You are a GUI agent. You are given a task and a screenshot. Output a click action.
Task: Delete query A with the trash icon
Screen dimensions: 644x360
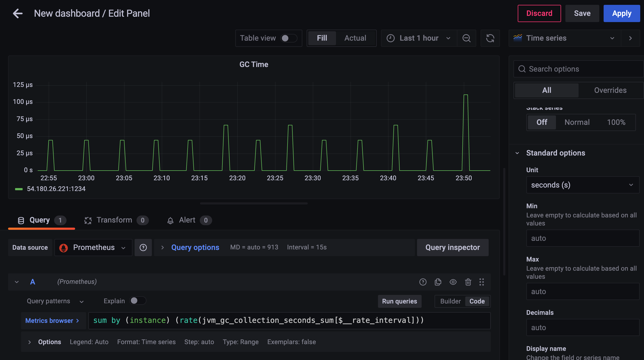coord(468,282)
